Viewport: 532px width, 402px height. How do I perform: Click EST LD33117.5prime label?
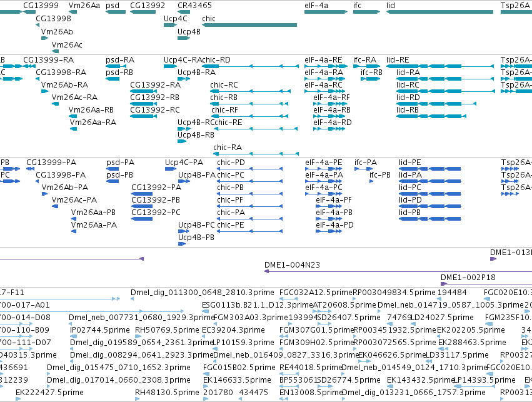click(458, 355)
